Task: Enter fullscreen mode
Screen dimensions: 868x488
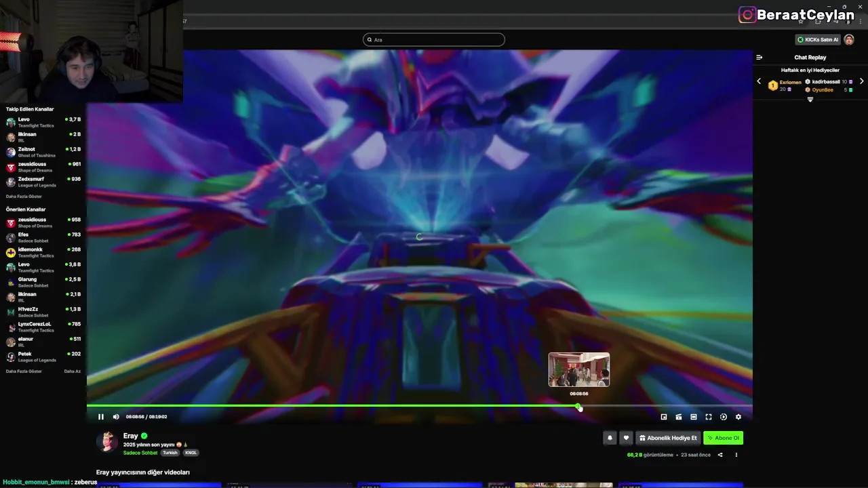Action: pos(709,417)
